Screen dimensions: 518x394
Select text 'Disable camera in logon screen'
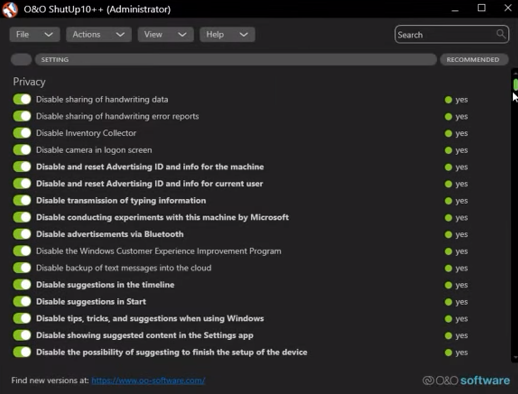coord(94,150)
